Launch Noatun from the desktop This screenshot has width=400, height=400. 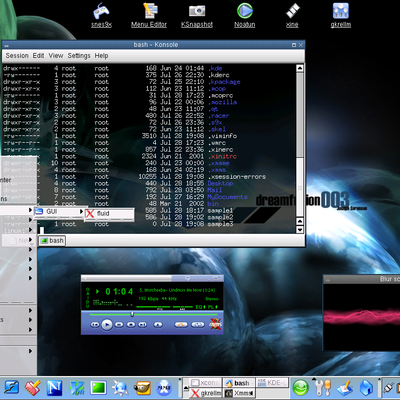tap(245, 14)
